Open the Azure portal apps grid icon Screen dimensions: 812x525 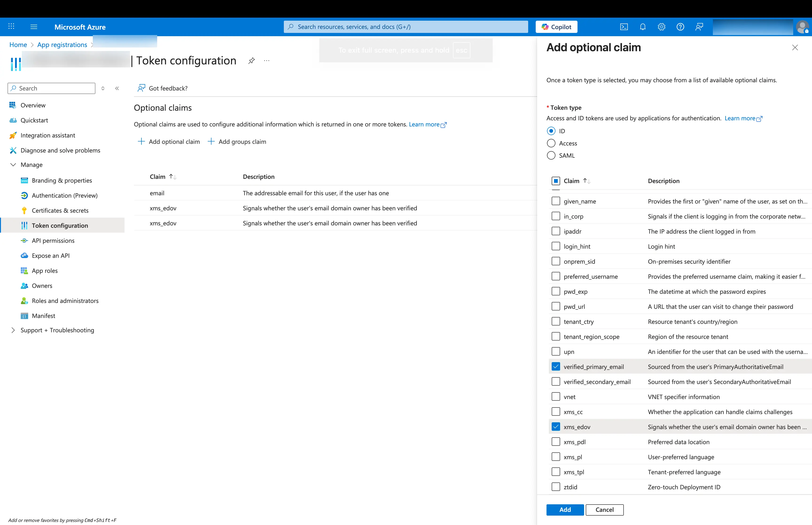pos(11,27)
